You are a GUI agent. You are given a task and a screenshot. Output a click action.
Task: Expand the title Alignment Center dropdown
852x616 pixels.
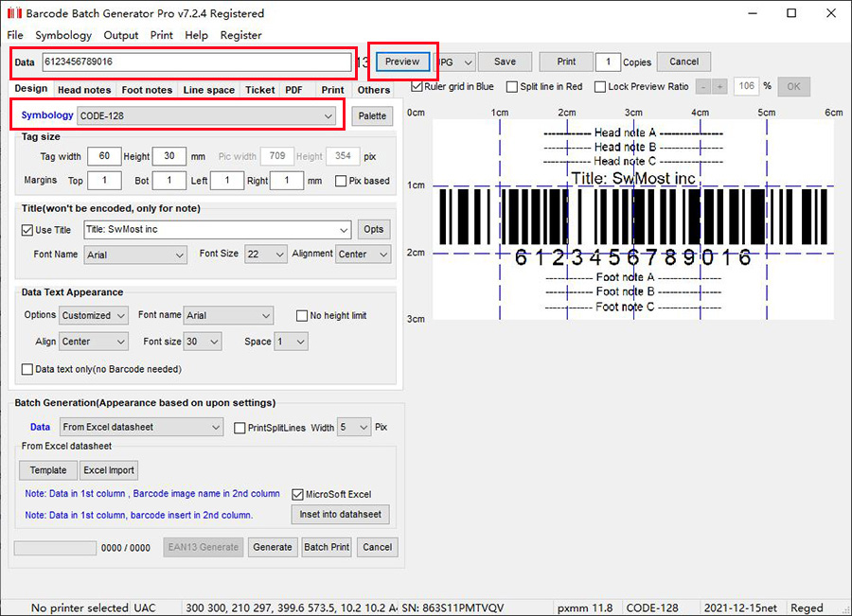(x=363, y=255)
